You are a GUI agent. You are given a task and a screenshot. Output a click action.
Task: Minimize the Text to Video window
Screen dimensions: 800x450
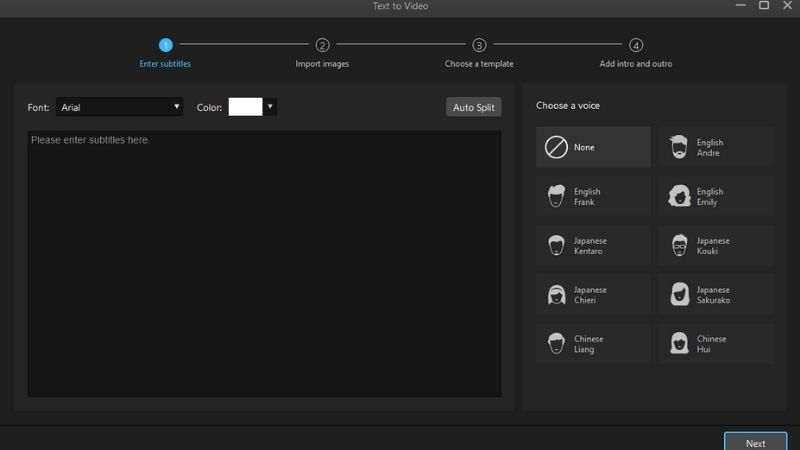tap(740, 5)
